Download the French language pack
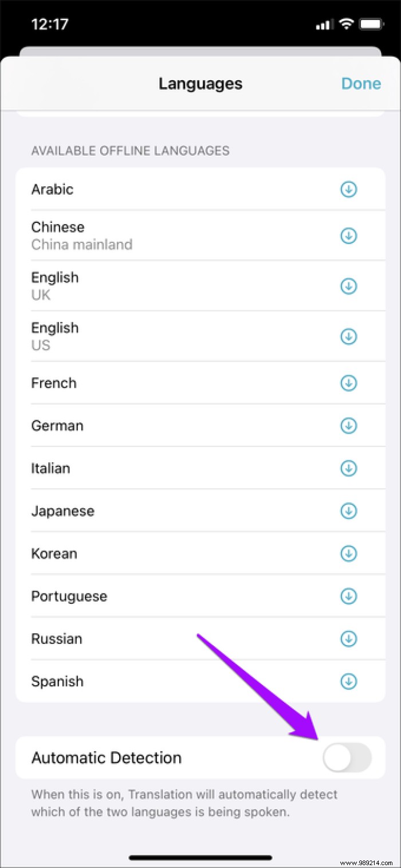 click(348, 383)
